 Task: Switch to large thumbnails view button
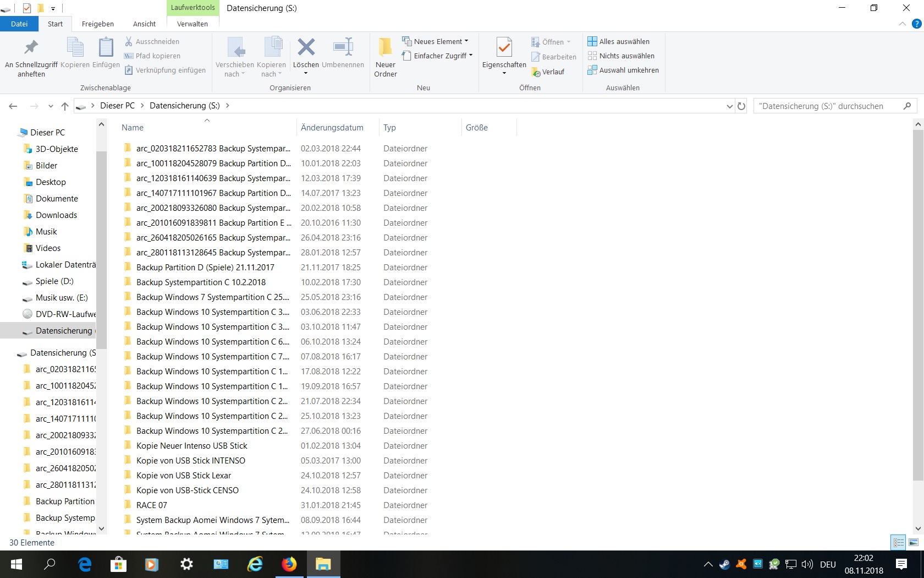(914, 542)
